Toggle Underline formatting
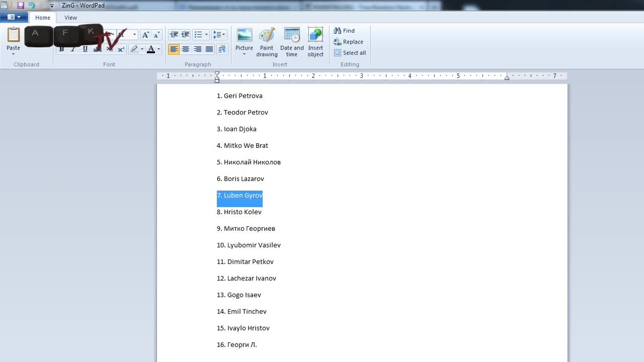The image size is (644, 362). coord(85,49)
